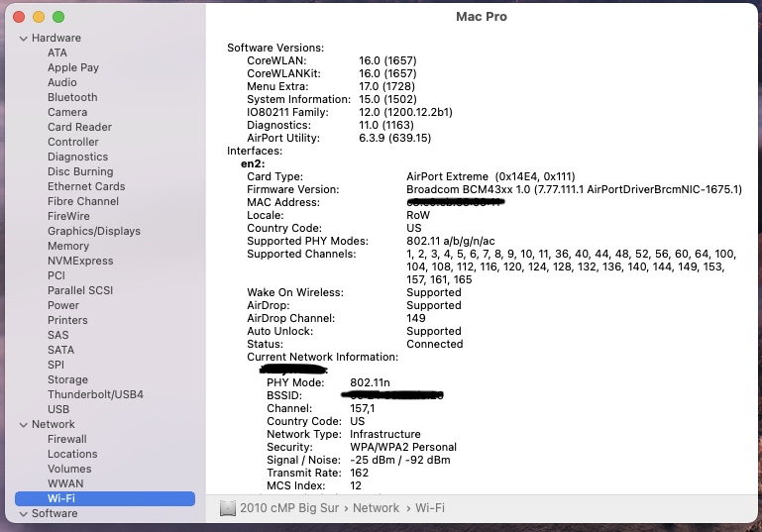Screen dimensions: 762x532
Task: Click the Transmit Rate value 162
Action: [x=359, y=473]
